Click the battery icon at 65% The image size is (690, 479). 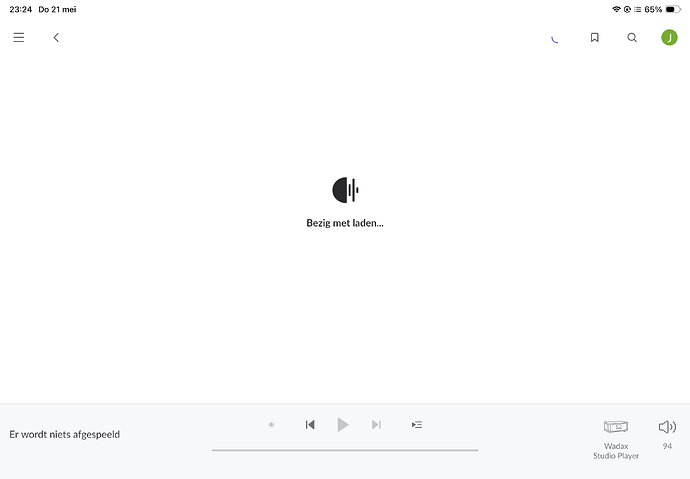coord(673,9)
